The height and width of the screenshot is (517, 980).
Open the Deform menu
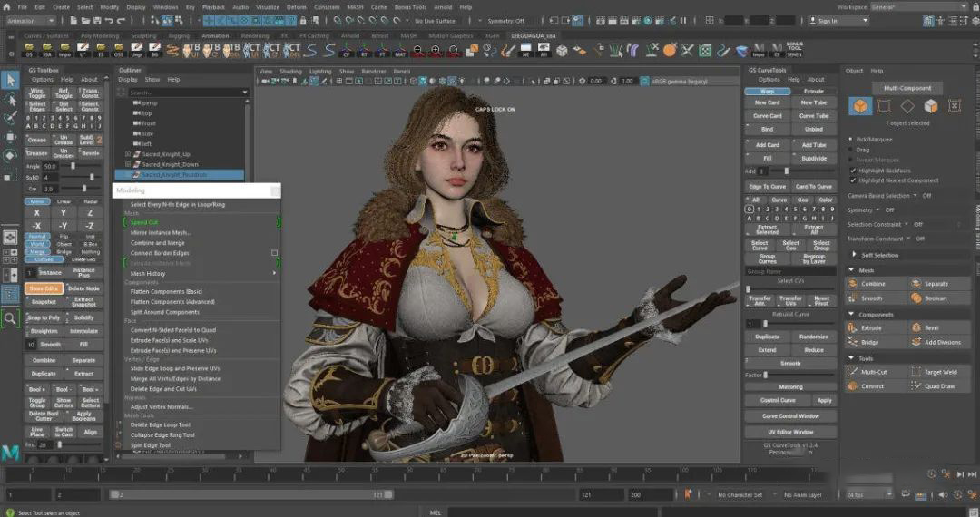(x=296, y=7)
